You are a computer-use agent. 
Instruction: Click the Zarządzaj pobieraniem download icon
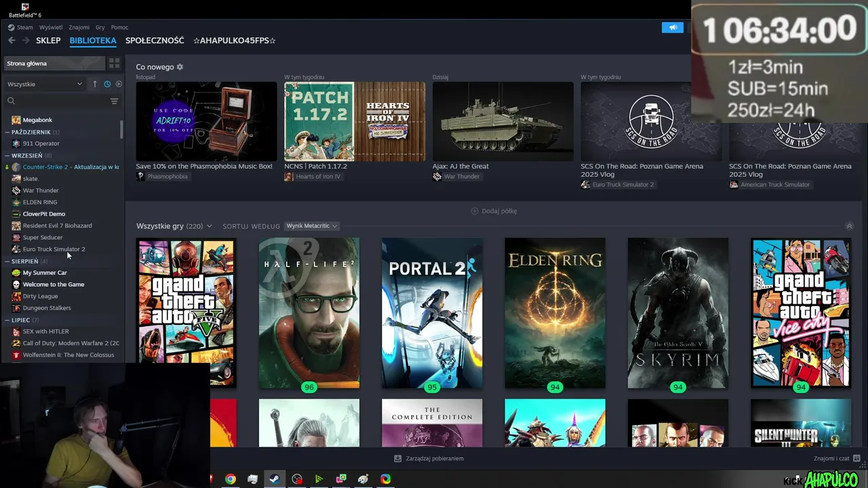pos(397,459)
